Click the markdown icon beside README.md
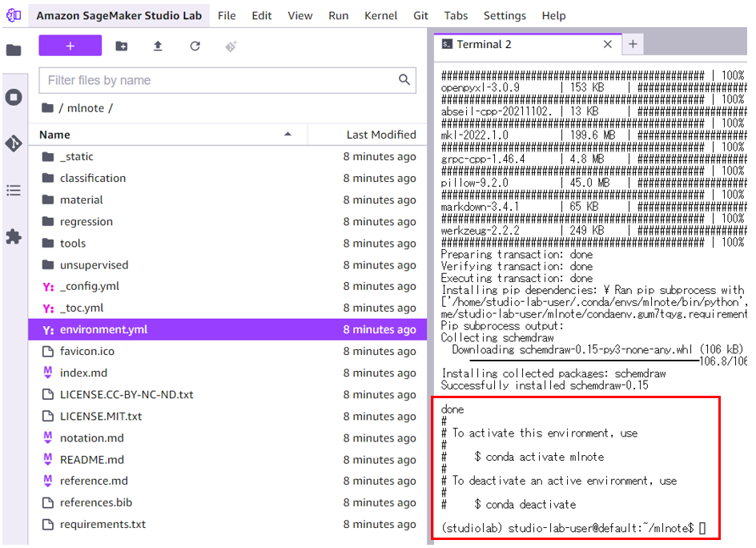This screenshot has height=548, width=756. tap(48, 459)
